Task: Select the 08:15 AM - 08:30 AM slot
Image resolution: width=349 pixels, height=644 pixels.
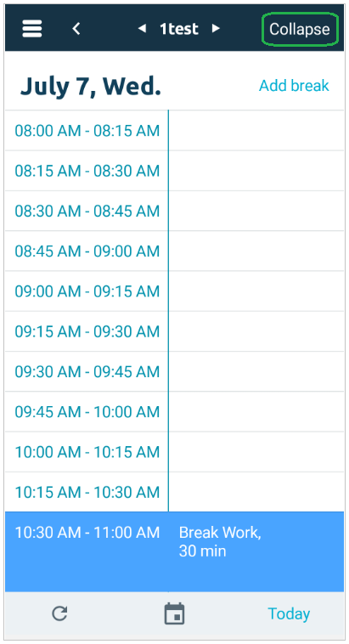Action: click(175, 171)
